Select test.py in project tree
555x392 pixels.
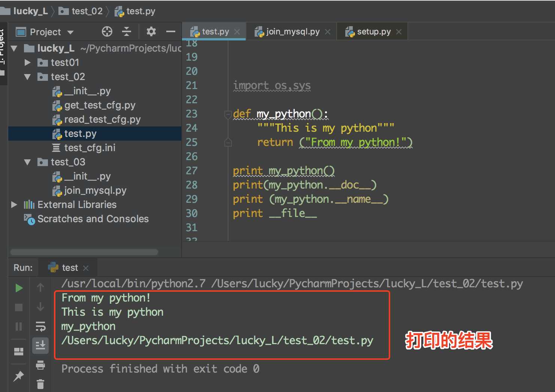click(95, 134)
